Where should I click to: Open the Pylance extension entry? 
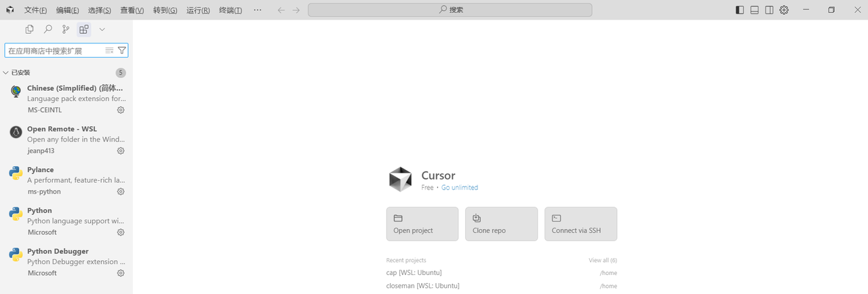66,180
